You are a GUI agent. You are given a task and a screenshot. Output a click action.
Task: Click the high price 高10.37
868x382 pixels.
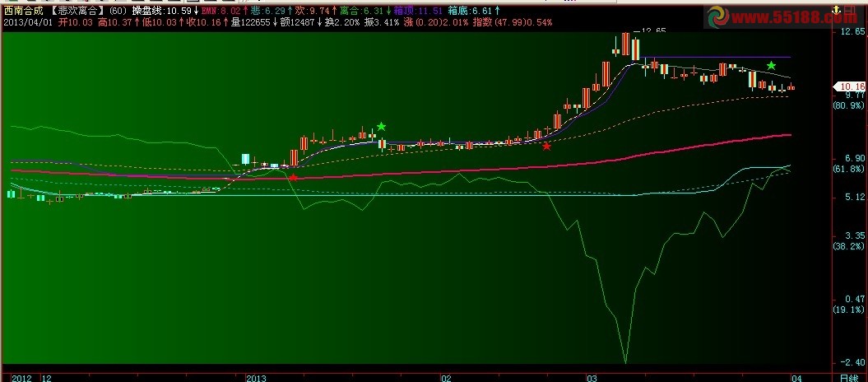(115, 22)
